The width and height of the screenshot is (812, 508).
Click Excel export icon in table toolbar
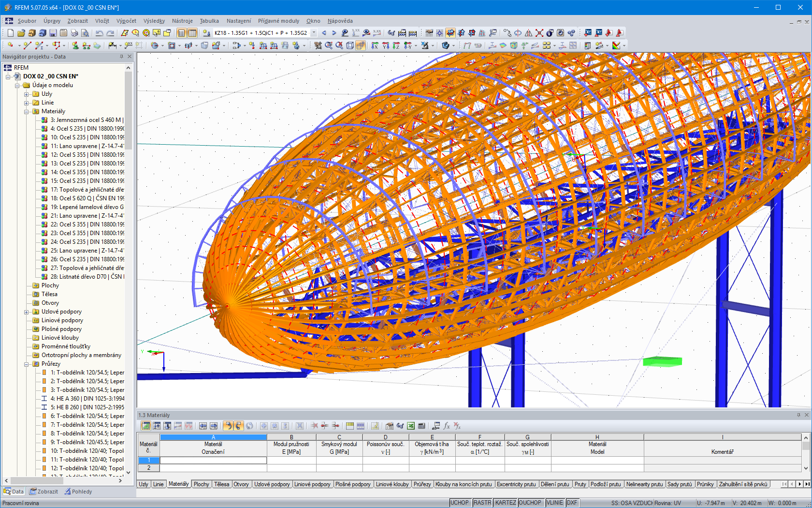click(x=410, y=426)
